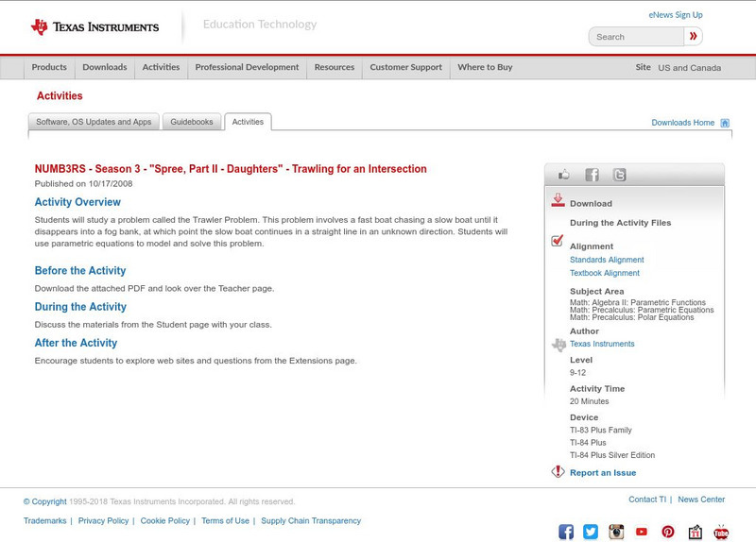The image size is (756, 542).
Task: Open the Supply Chain Transparency link
Action: [311, 521]
